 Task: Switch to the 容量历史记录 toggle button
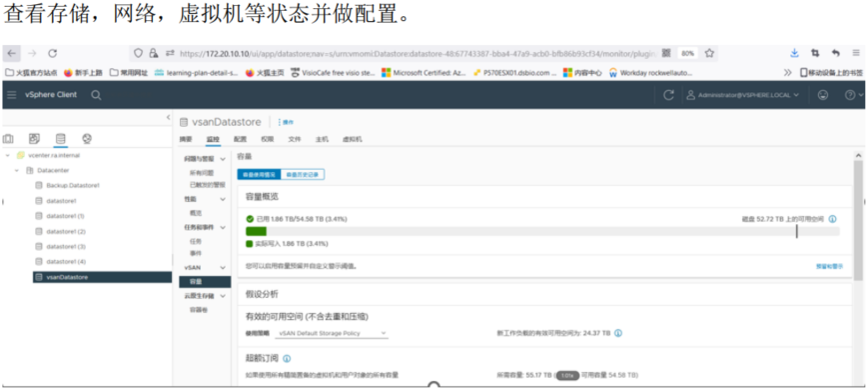(303, 175)
